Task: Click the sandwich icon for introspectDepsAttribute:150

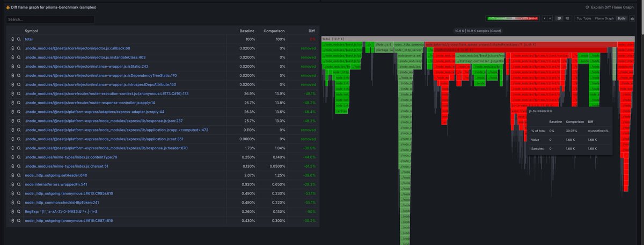Action: click(x=12, y=85)
